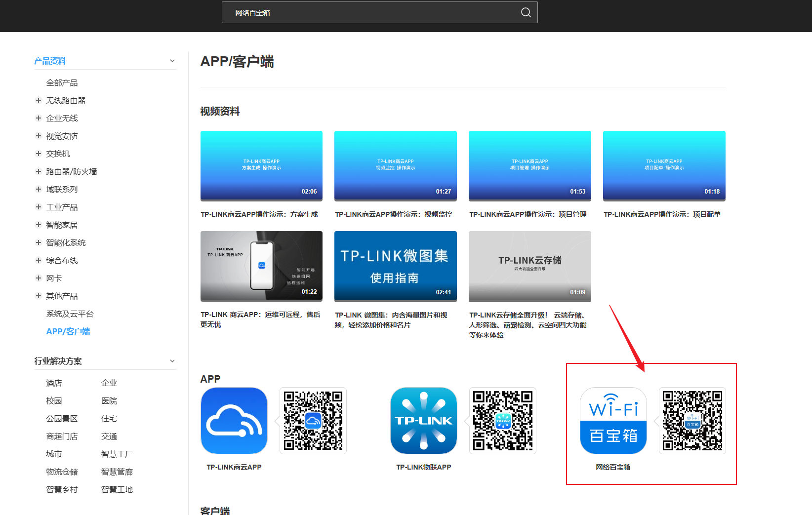Play the 项目配单 操作演示 video thumbnail
This screenshot has width=812, height=515.
(664, 166)
